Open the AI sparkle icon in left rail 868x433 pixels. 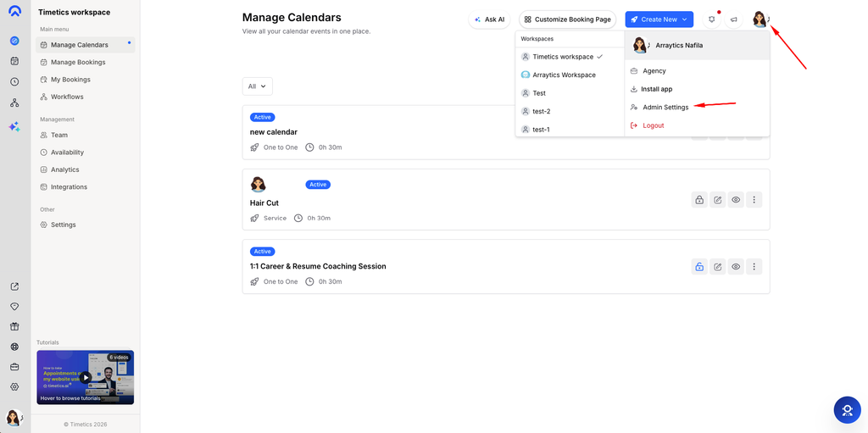[15, 127]
